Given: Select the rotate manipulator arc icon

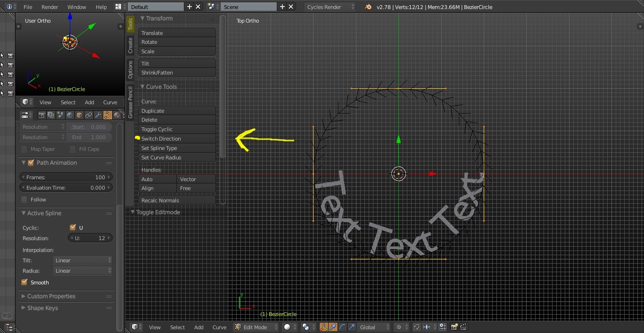Looking at the screenshot, I should tap(342, 327).
